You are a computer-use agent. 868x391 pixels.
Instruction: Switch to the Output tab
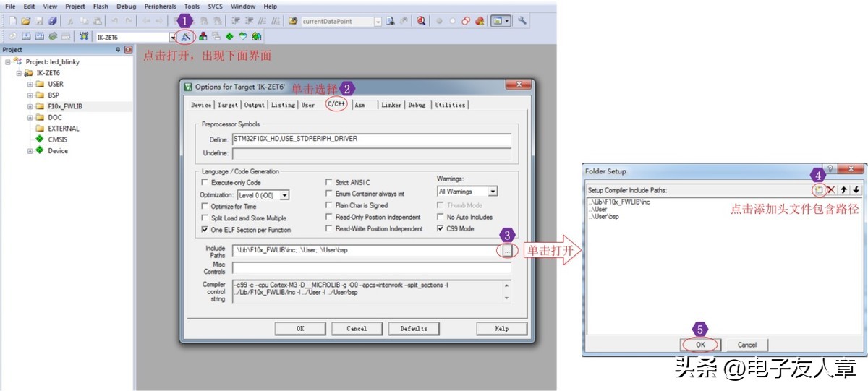(x=254, y=105)
